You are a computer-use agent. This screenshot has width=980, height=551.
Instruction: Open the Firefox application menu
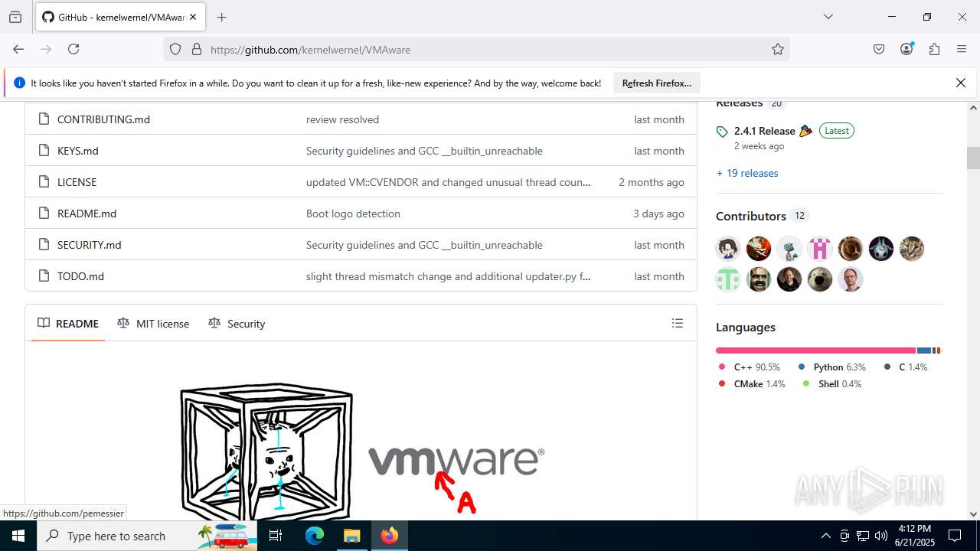[962, 49]
